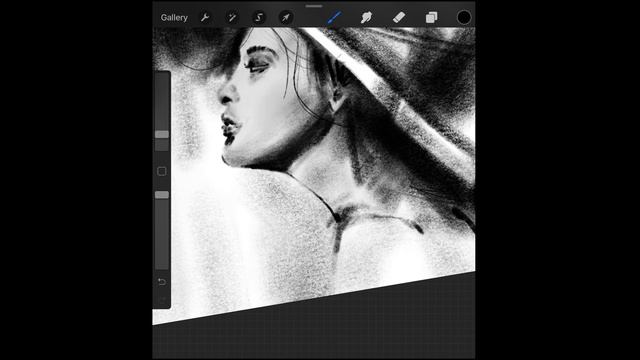Open the Gallery view
Screen dimensions: 640x360
tap(174, 18)
